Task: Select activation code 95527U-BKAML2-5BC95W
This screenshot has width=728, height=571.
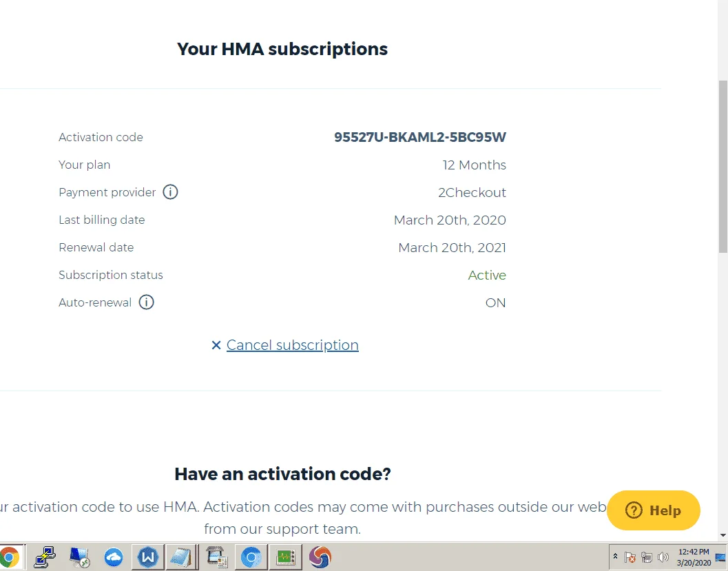Action: click(420, 137)
